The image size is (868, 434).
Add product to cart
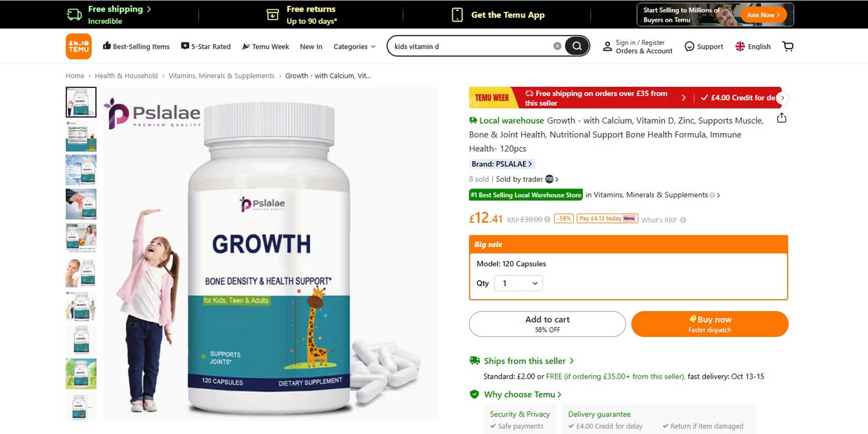[x=547, y=324]
